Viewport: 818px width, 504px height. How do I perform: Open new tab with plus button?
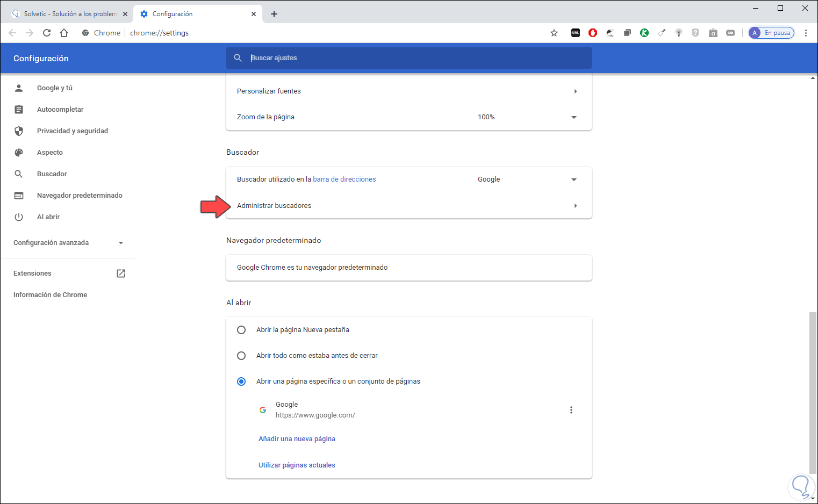click(x=274, y=14)
